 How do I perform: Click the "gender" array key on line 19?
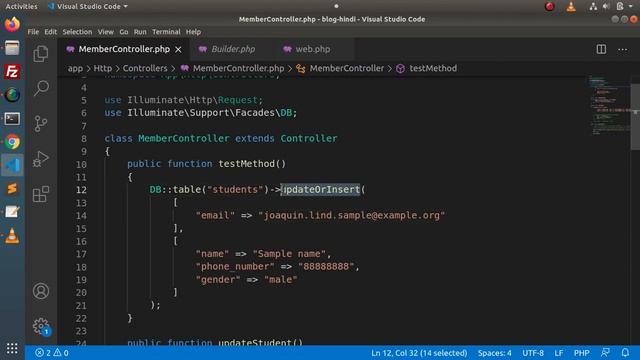click(x=218, y=280)
